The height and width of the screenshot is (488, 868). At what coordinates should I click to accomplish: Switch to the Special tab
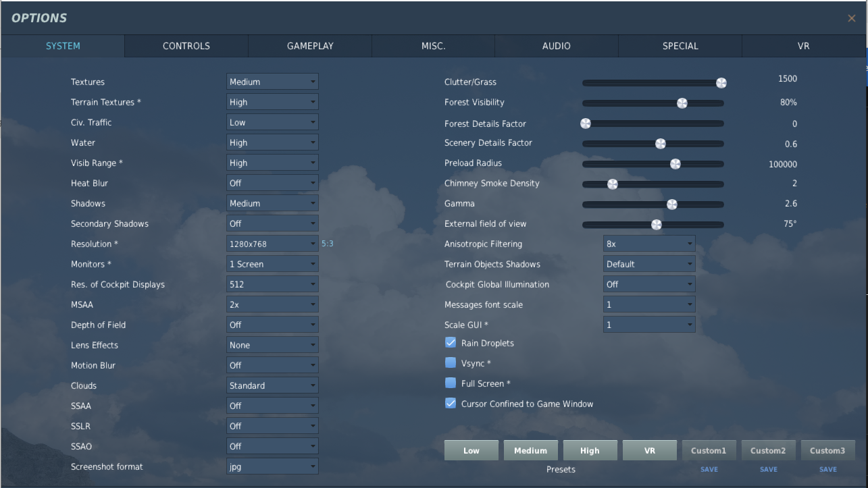point(680,46)
